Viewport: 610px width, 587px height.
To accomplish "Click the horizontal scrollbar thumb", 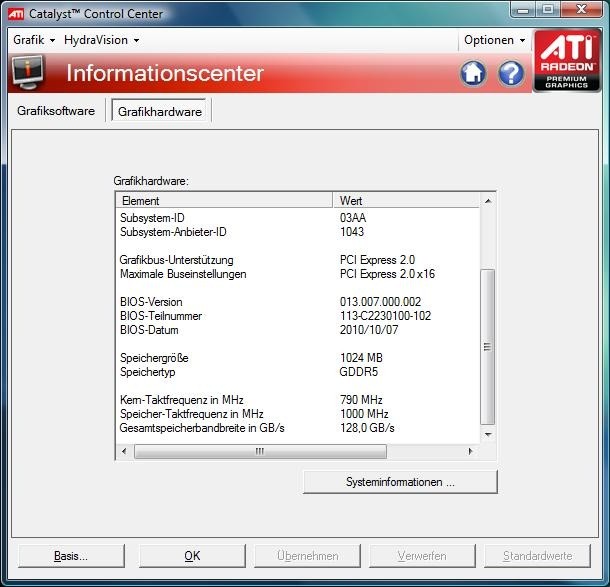I will 260,451.
